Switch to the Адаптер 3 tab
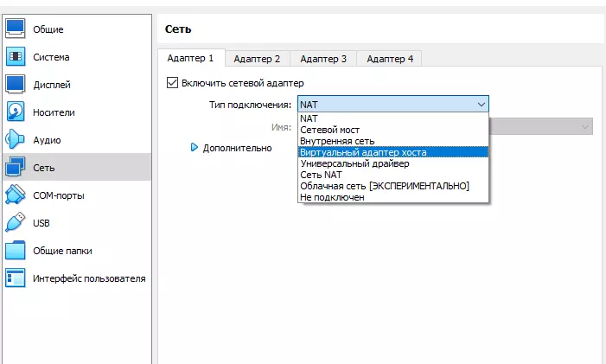Viewport: 606px width, 364px height. click(323, 59)
